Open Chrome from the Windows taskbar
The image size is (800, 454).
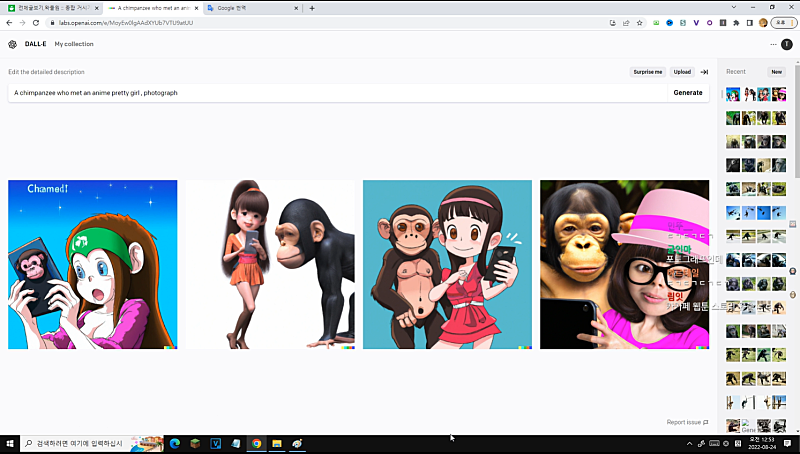256,443
